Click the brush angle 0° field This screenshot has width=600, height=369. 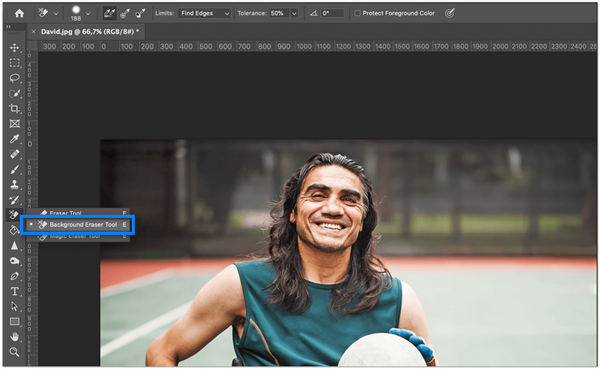click(x=332, y=13)
